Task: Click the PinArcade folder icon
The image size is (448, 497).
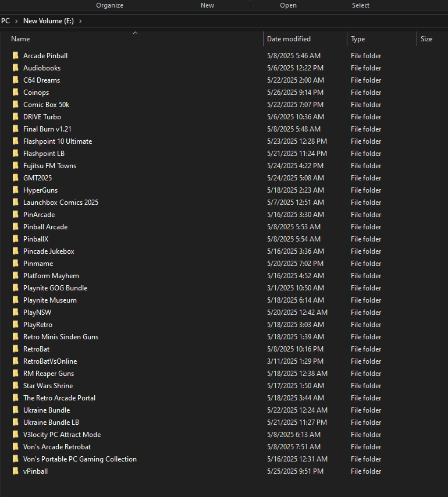Action: pyautogui.click(x=15, y=215)
